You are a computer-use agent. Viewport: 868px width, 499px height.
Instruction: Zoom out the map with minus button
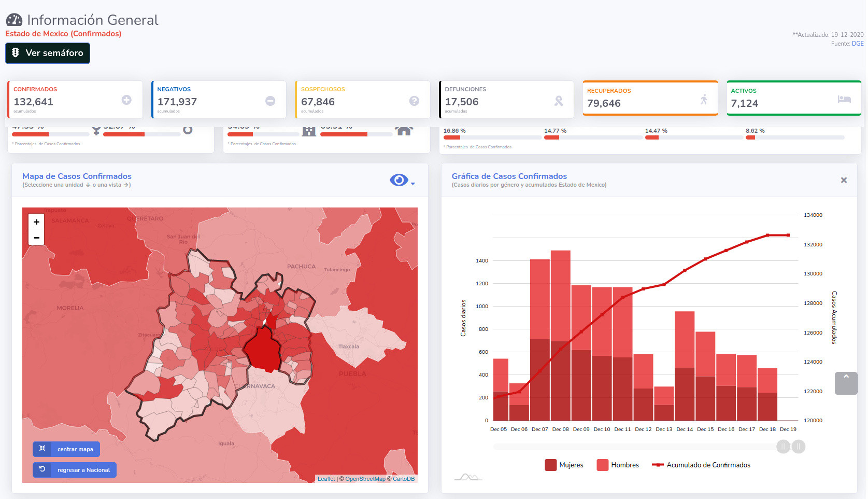tap(36, 238)
